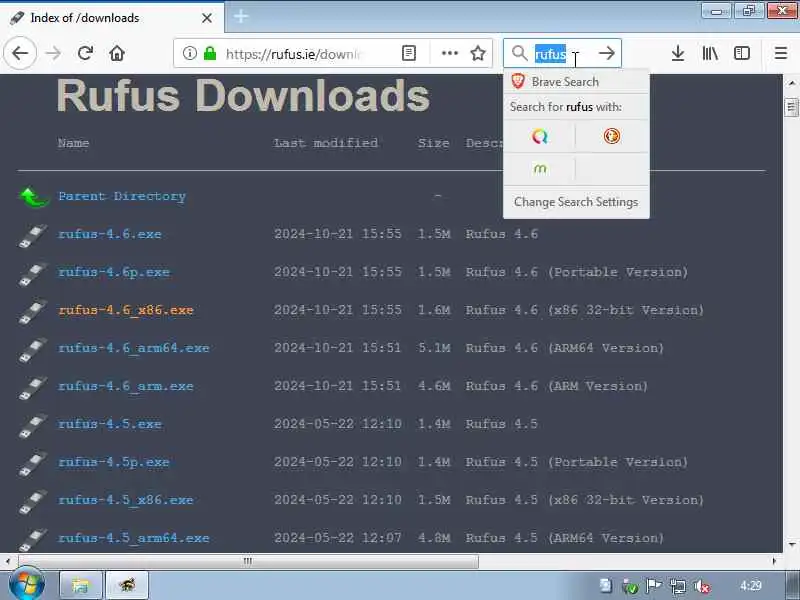The width and height of the screenshot is (800, 600).
Task: Click the green Parent Directory arrow icon
Action: pos(34,196)
